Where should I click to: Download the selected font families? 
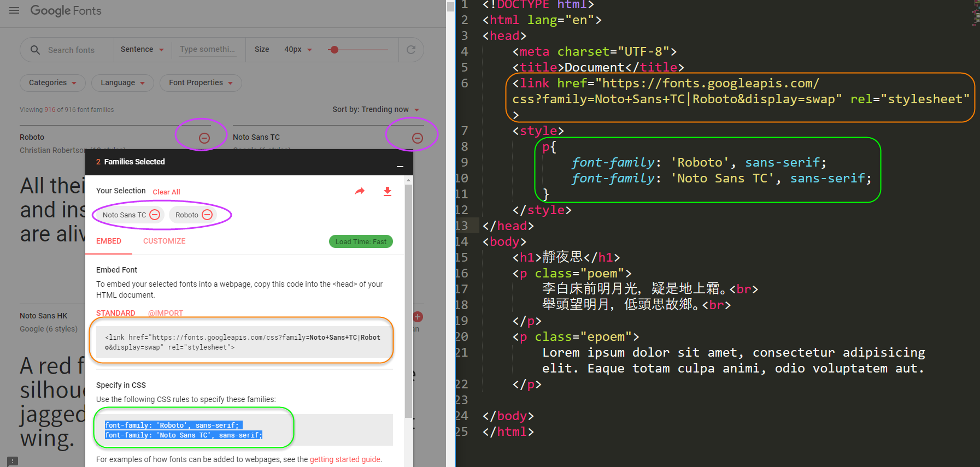(388, 191)
